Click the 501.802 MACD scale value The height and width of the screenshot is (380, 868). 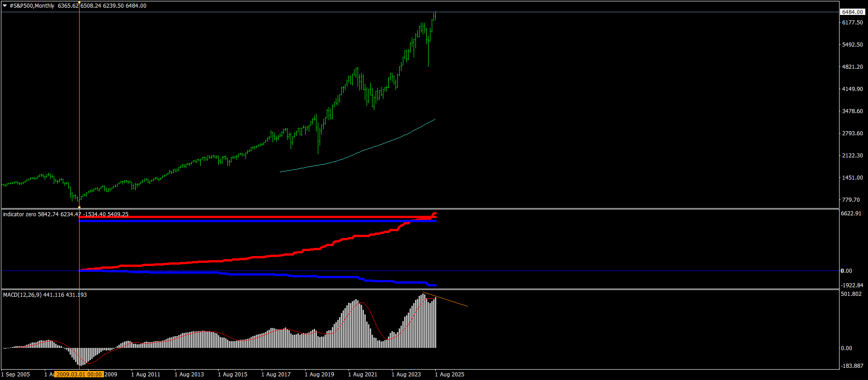(x=851, y=294)
